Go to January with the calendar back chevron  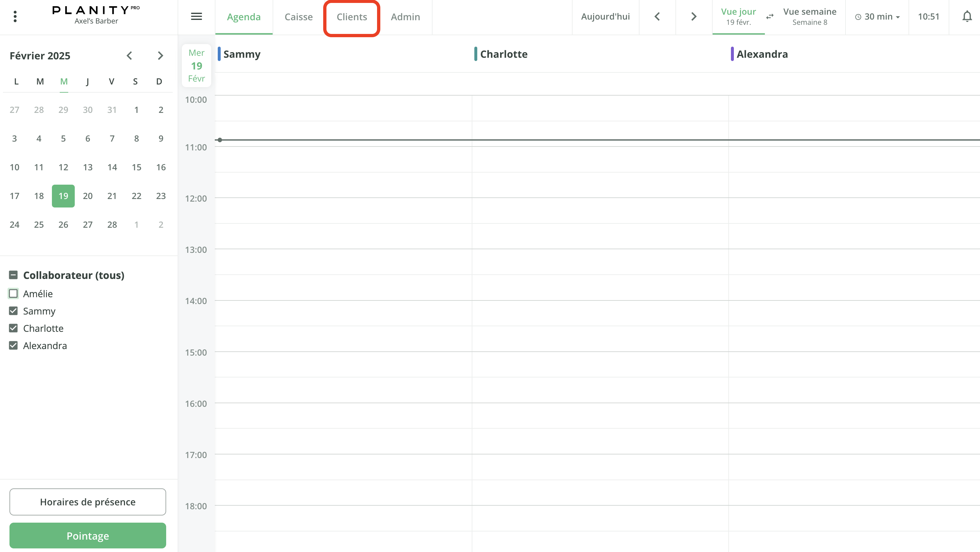[x=129, y=55]
